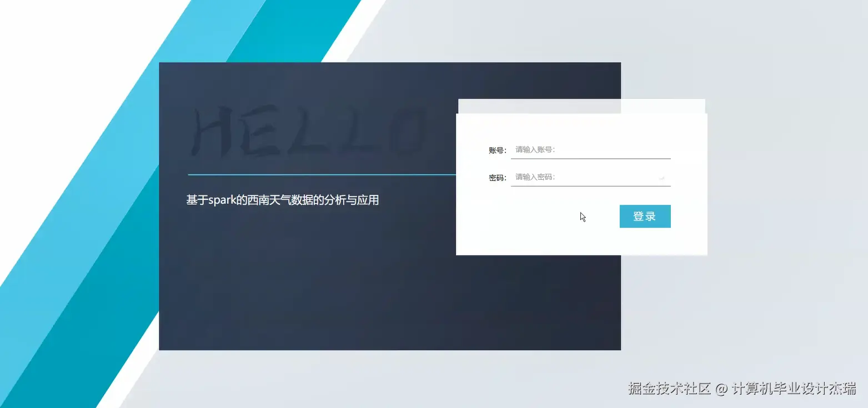The height and width of the screenshot is (408, 868).
Task: Select the 账号 label text
Action: [496, 149]
